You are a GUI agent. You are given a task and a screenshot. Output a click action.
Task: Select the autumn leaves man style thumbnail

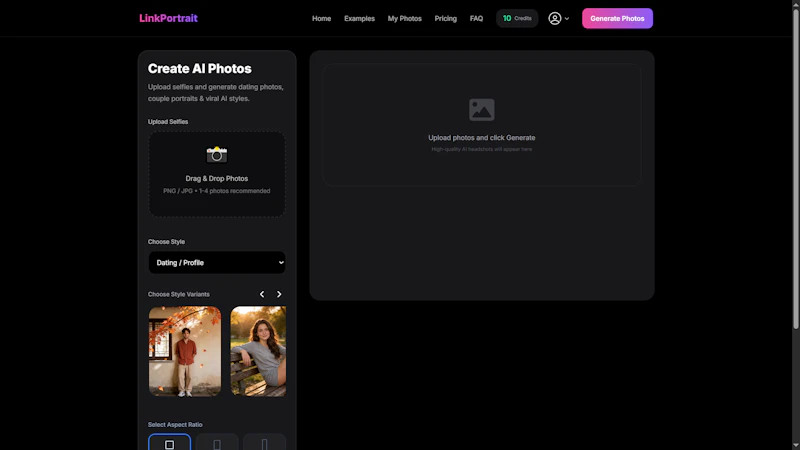[185, 352]
